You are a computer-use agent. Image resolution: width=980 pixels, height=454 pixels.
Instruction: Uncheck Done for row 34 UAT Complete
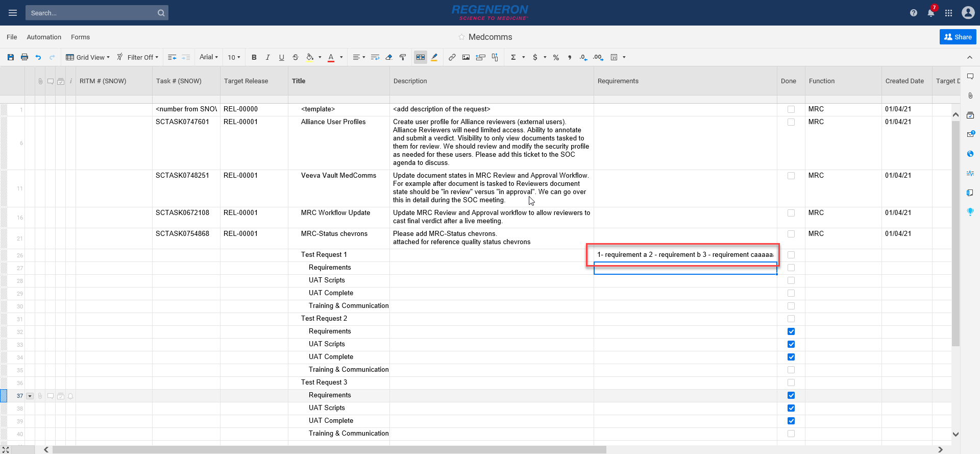point(791,357)
